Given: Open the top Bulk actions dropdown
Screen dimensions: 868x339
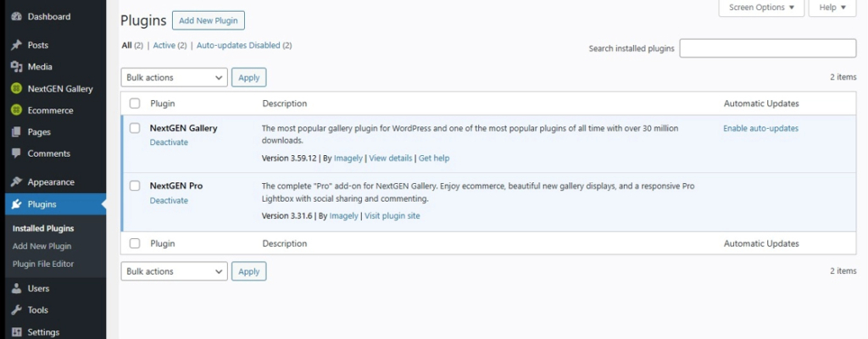Looking at the screenshot, I should tap(175, 78).
